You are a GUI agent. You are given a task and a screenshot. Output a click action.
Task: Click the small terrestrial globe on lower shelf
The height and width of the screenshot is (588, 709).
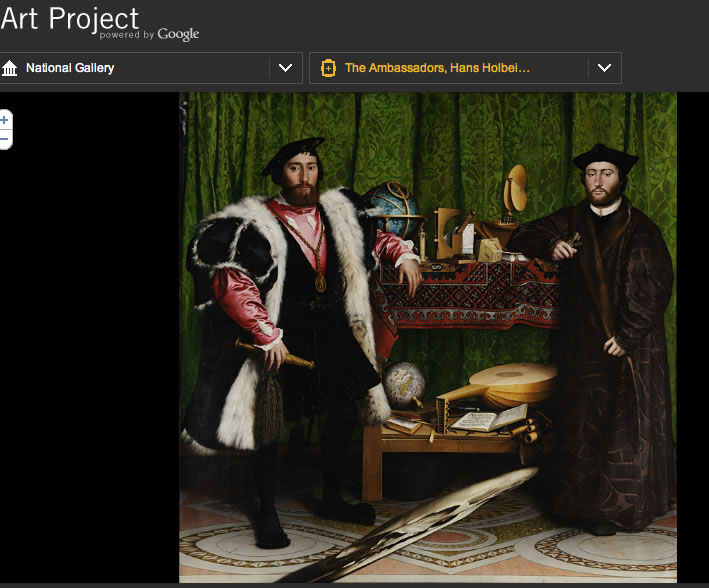[x=405, y=385]
